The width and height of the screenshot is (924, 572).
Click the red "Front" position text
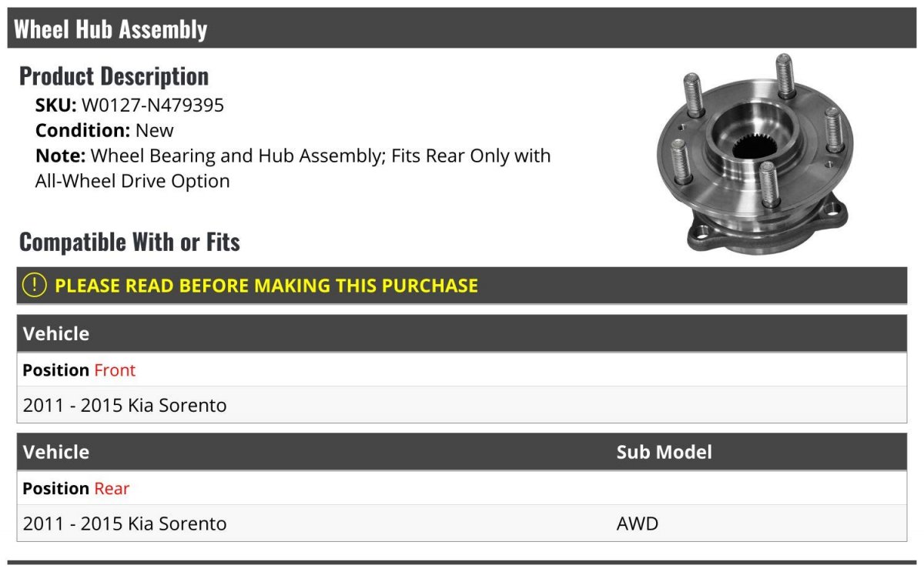click(x=115, y=370)
